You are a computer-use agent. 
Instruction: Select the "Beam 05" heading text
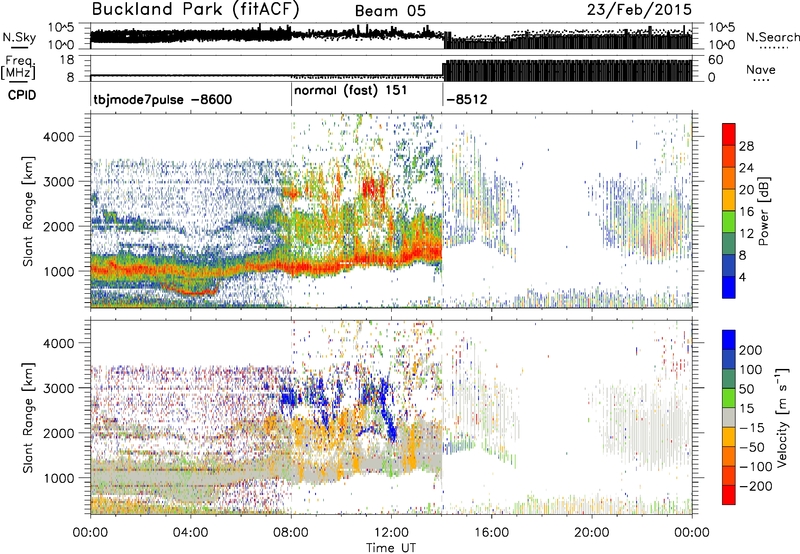[390, 11]
